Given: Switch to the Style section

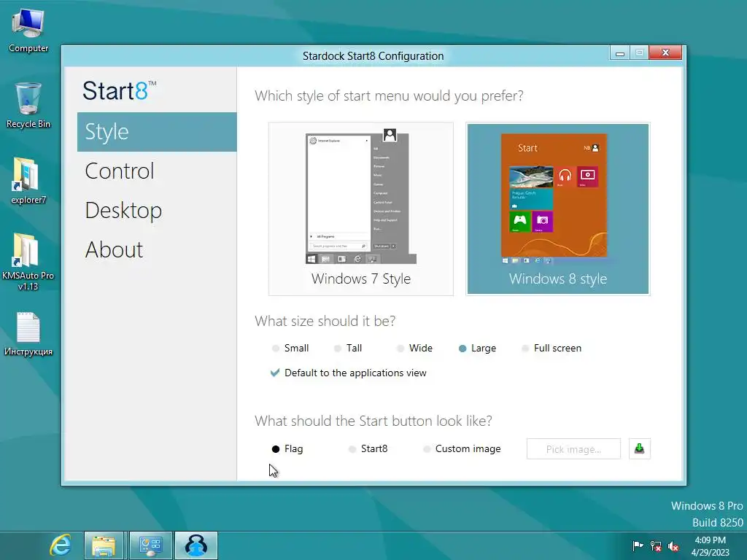Looking at the screenshot, I should pyautogui.click(x=157, y=132).
